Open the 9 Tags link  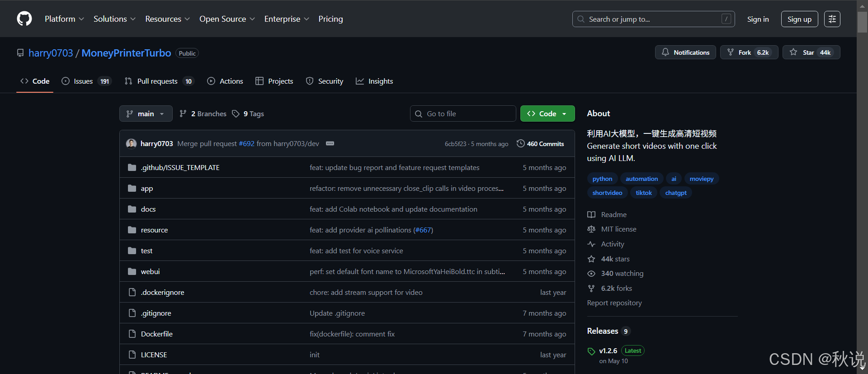248,114
